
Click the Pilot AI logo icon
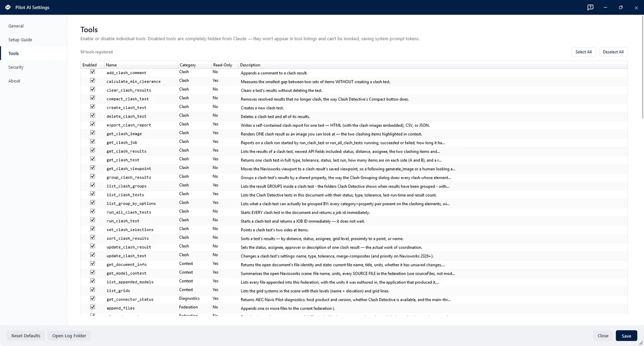(8, 7)
